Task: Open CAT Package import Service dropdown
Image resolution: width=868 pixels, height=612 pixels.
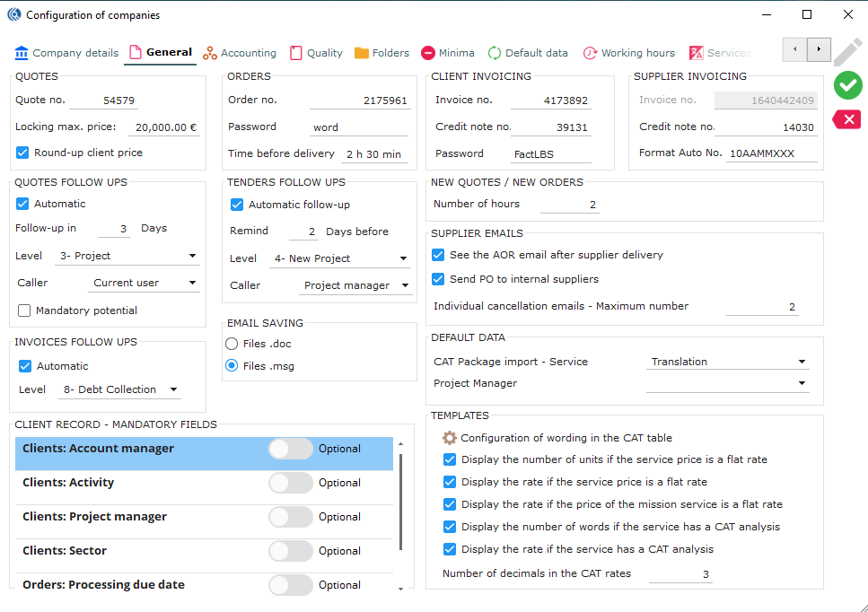Action: (x=727, y=362)
